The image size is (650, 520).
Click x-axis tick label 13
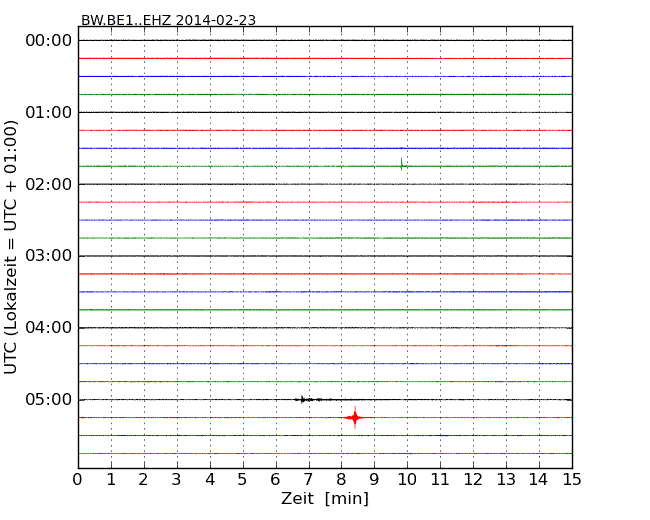[x=506, y=480]
